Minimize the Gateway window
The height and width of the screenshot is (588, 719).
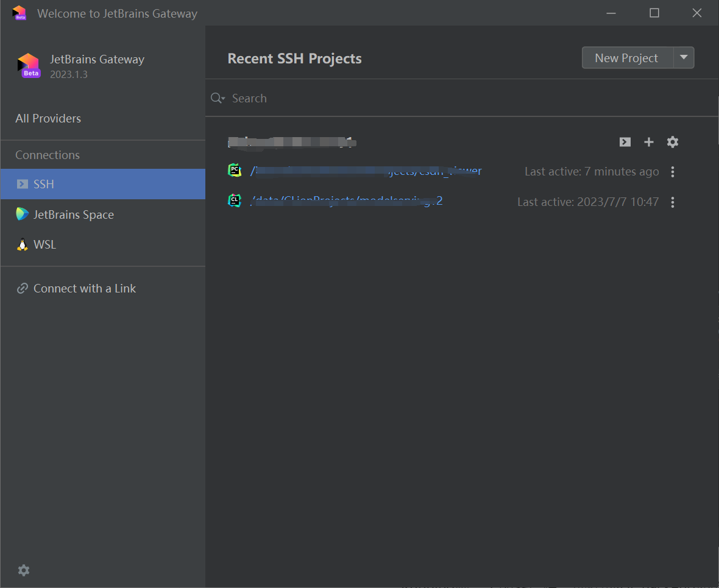click(611, 13)
